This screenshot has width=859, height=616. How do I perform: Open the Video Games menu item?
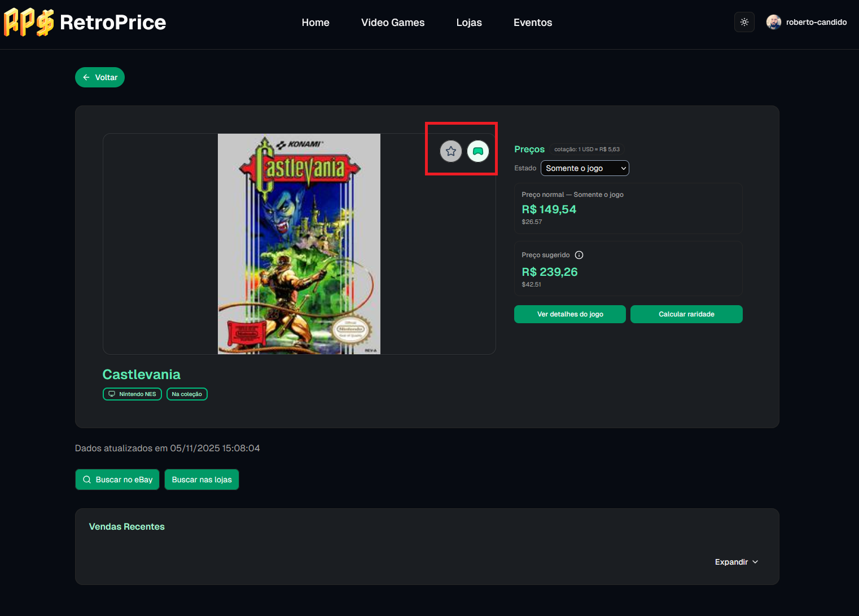392,23
